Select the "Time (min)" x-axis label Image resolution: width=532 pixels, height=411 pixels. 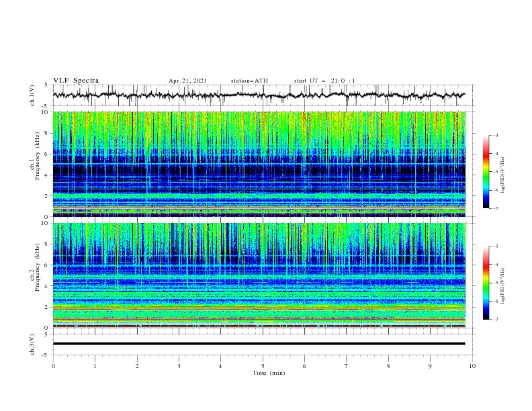269,373
